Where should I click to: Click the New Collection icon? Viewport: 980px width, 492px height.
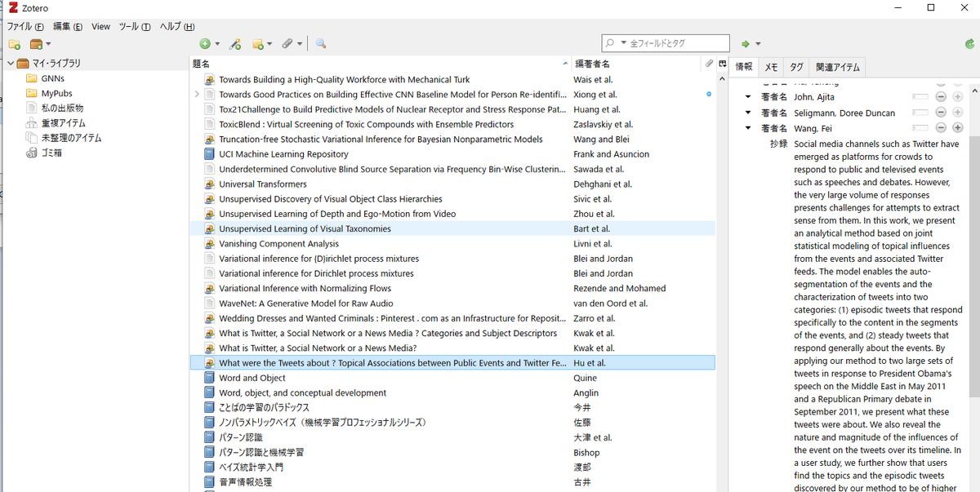tap(14, 44)
